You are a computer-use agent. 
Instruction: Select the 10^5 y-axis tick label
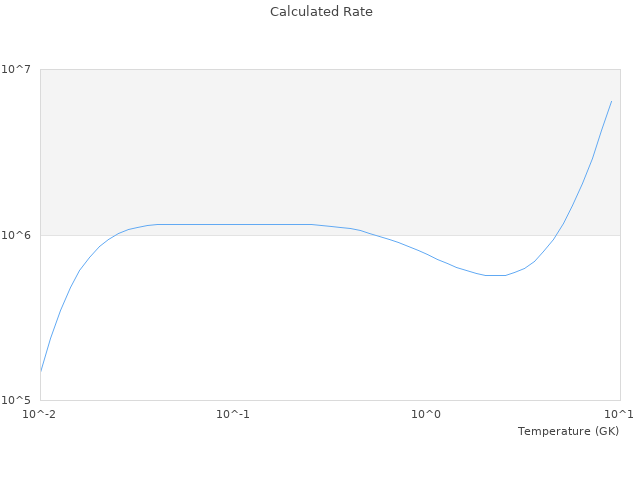pos(20,400)
